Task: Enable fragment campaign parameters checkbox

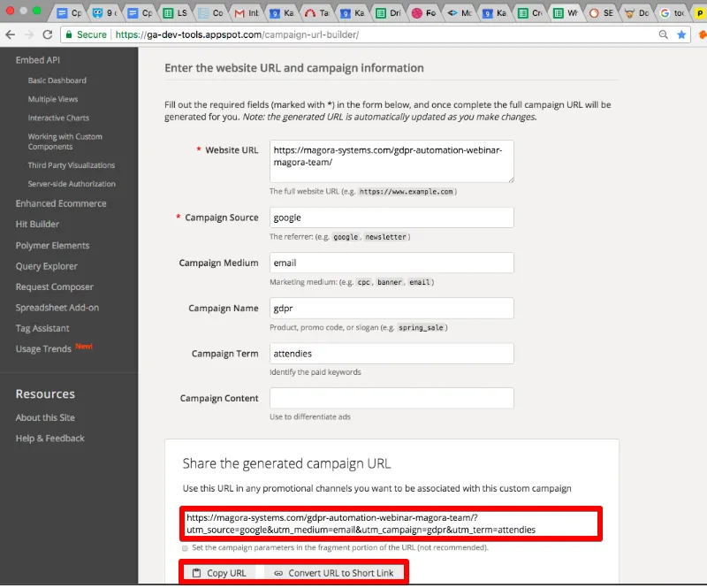Action: 185,548
